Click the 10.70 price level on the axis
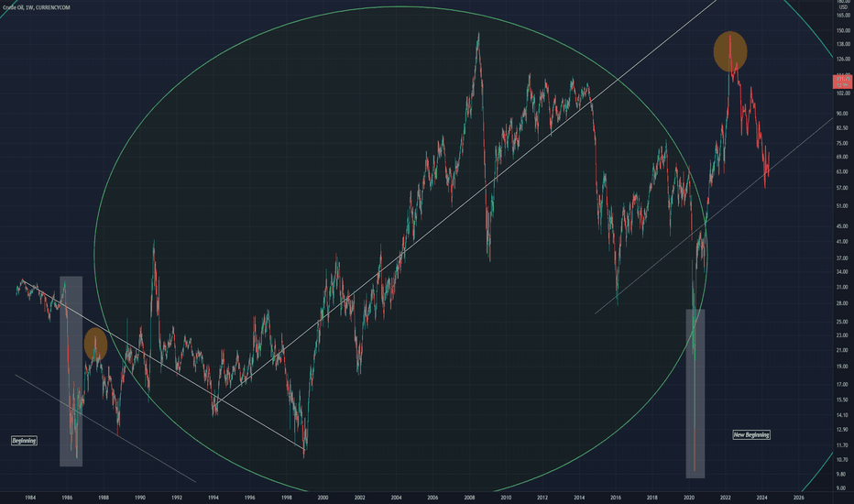The height and width of the screenshot is (504, 854). click(x=843, y=460)
